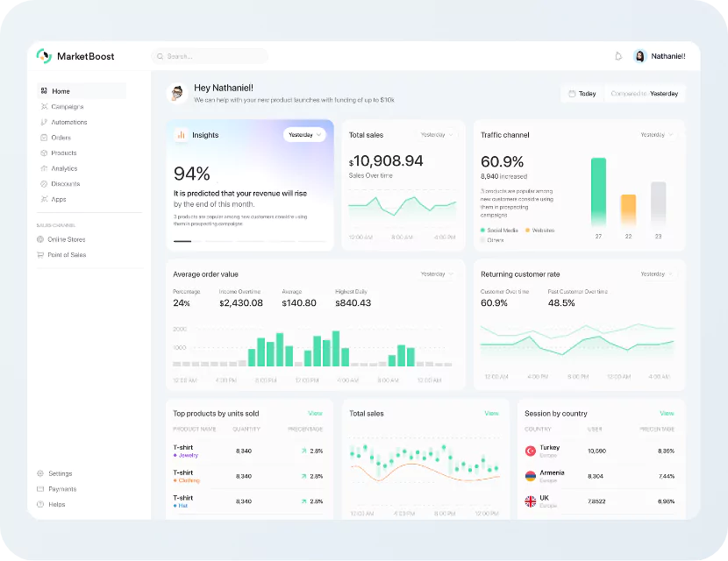The width and height of the screenshot is (728, 561).
Task: Click the Discounts icon in sidebar
Action: point(44,184)
